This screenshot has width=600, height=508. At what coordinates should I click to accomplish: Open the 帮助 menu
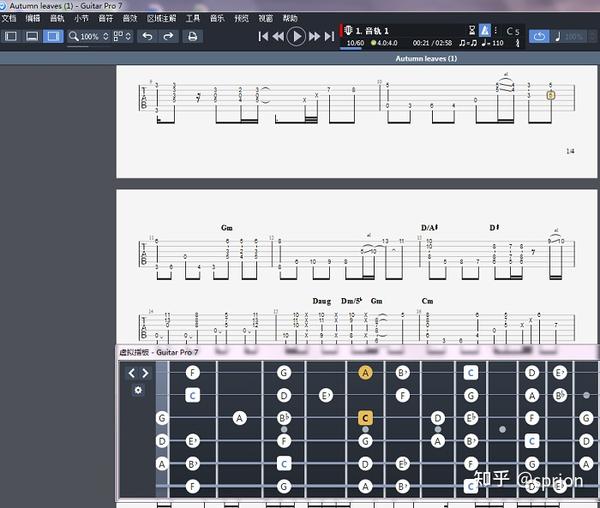290,18
